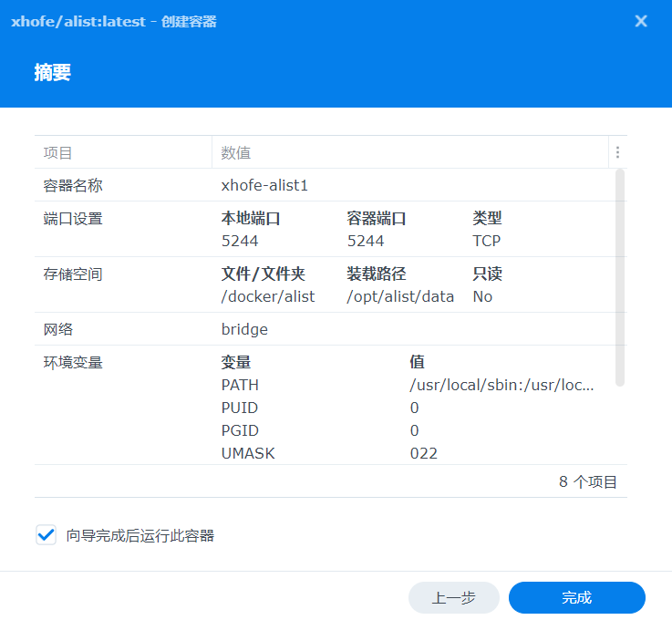
Task: Click the 值 column heading
Action: (x=418, y=363)
